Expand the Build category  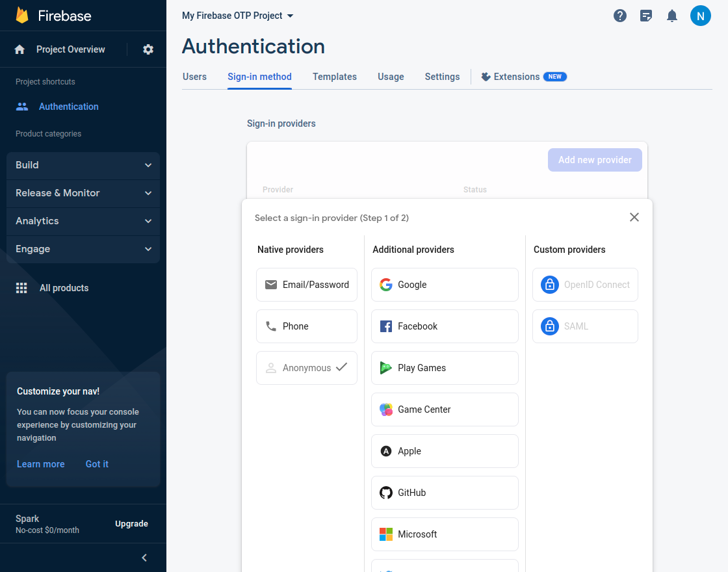point(83,165)
